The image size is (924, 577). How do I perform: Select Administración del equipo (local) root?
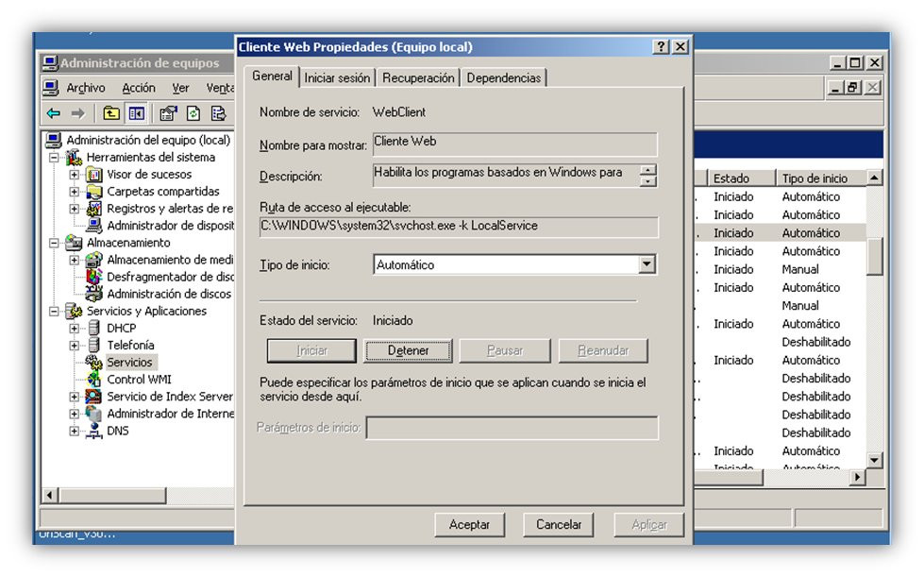coord(148,141)
